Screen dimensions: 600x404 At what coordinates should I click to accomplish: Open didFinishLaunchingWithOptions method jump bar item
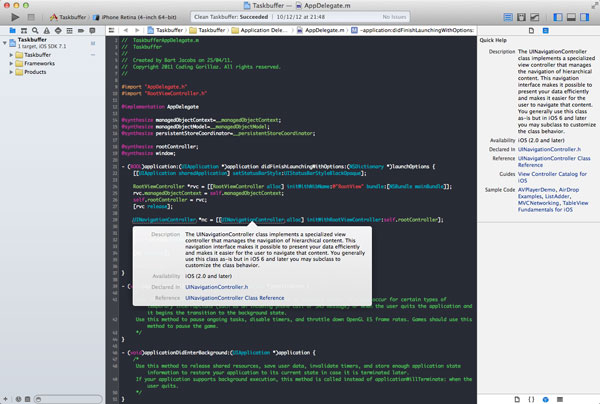point(412,30)
